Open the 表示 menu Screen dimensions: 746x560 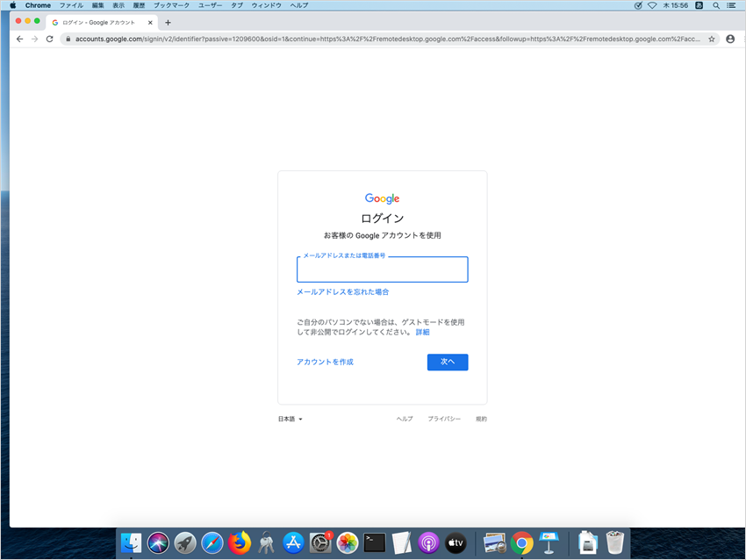pos(118,5)
